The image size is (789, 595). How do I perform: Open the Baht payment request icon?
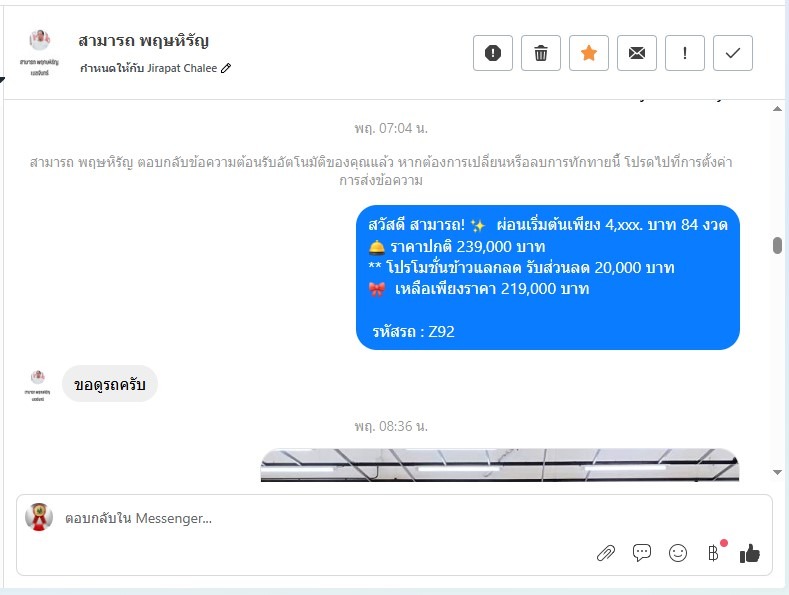point(713,553)
